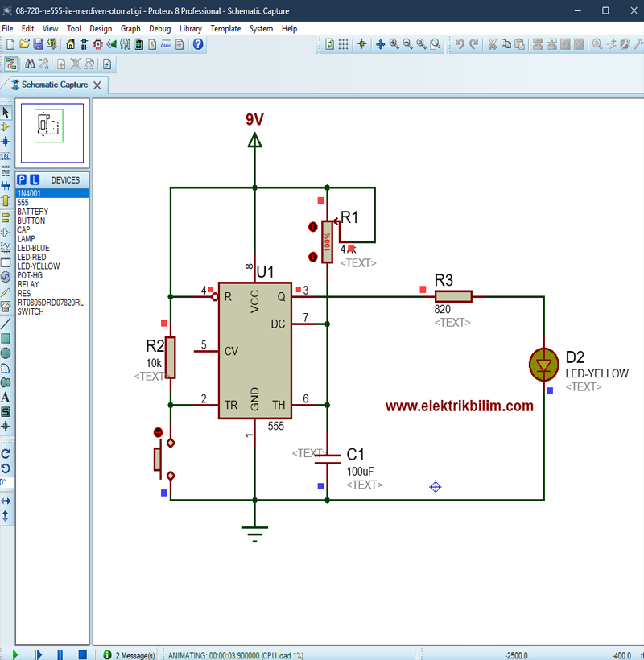Open the Library menu
The height and width of the screenshot is (660, 644).
tap(190, 28)
